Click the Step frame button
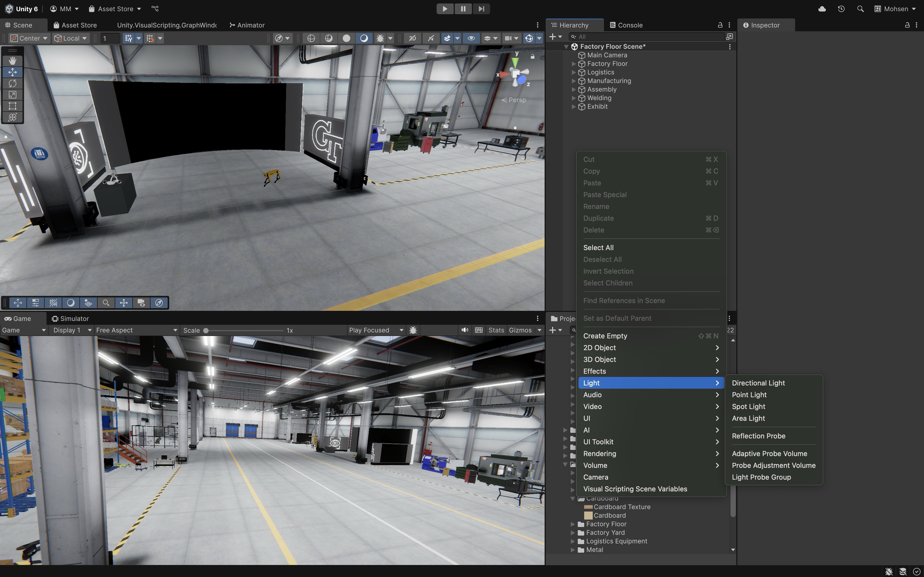Screen dimensions: 924x577 click(481, 9)
